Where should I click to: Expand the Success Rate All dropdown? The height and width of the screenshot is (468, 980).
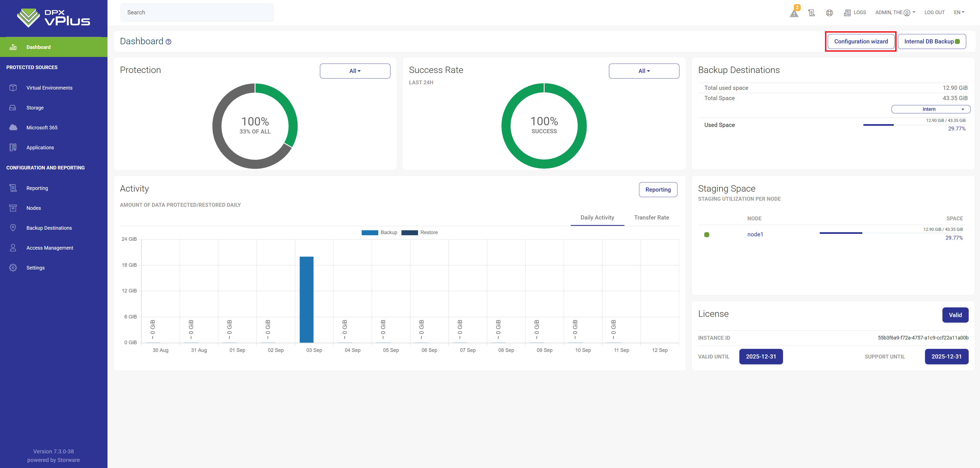pyautogui.click(x=644, y=71)
